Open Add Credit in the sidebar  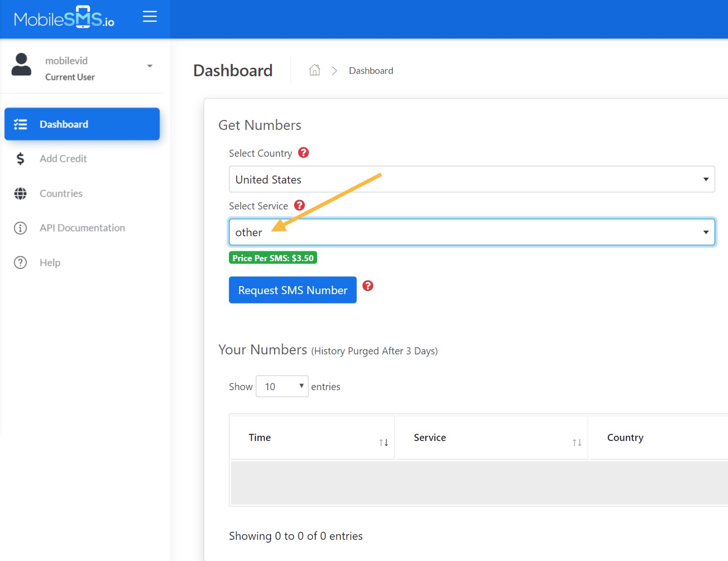tap(63, 159)
